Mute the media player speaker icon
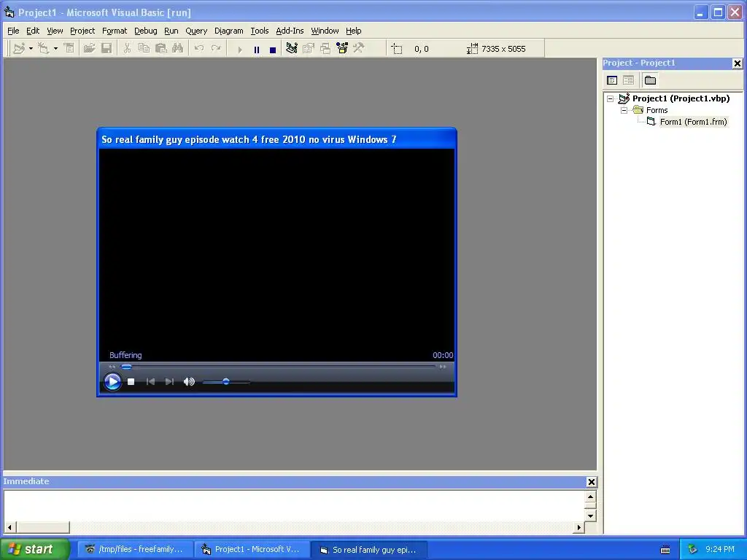Viewport: 747px width, 560px height. point(189,381)
